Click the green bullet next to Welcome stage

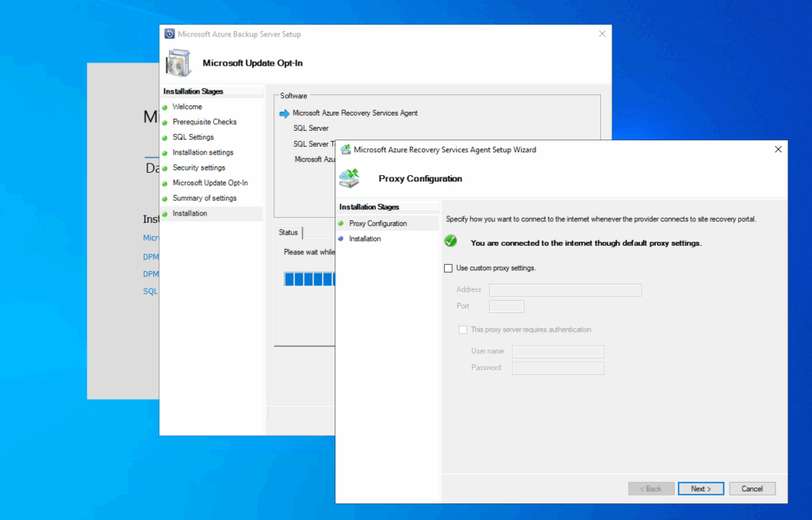[165, 107]
